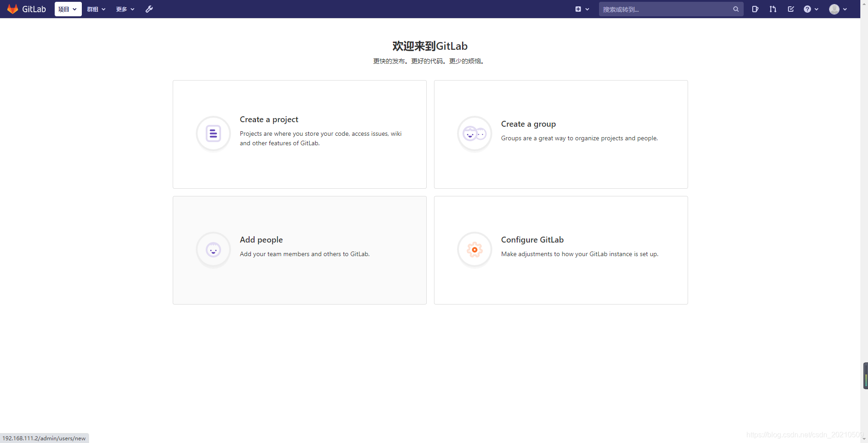868x443 pixels.
Task: Click the 更快的发布 tagline text
Action: pos(430,61)
